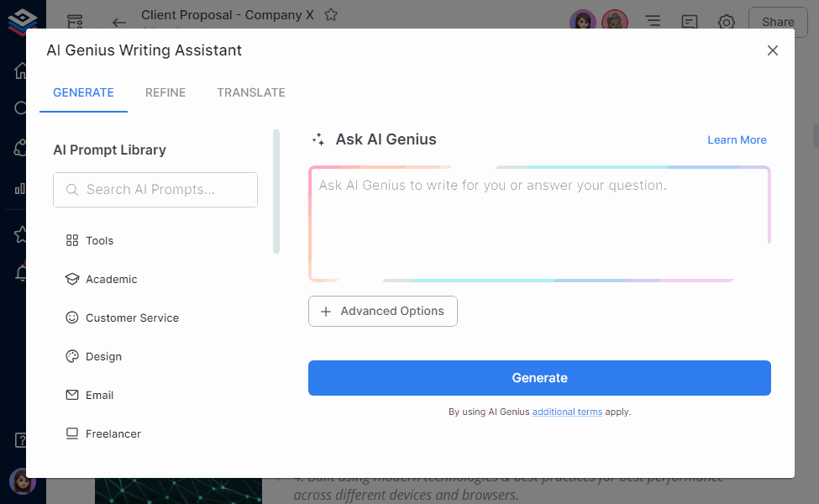Image resolution: width=819 pixels, height=504 pixels.
Task: Open the settings gear in the top bar
Action: click(x=726, y=22)
